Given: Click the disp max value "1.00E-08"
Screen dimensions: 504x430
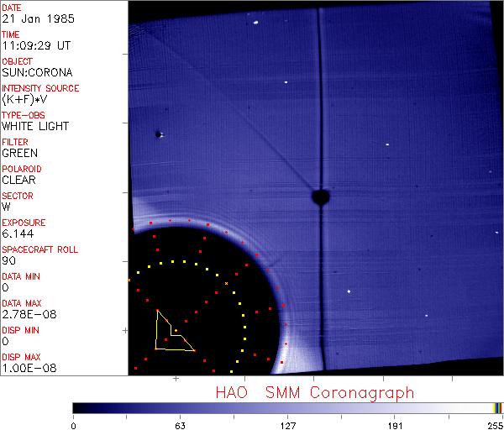Looking at the screenshot, I should [x=29, y=368].
